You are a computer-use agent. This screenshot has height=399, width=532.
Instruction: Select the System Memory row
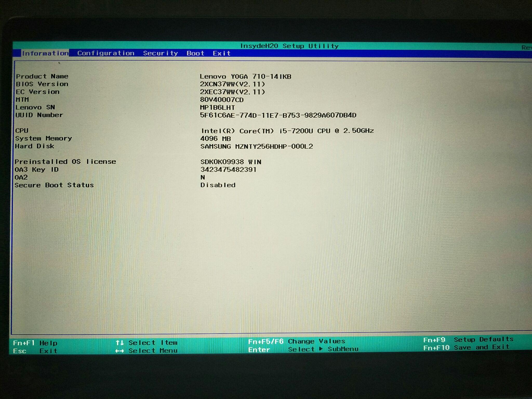(x=44, y=138)
